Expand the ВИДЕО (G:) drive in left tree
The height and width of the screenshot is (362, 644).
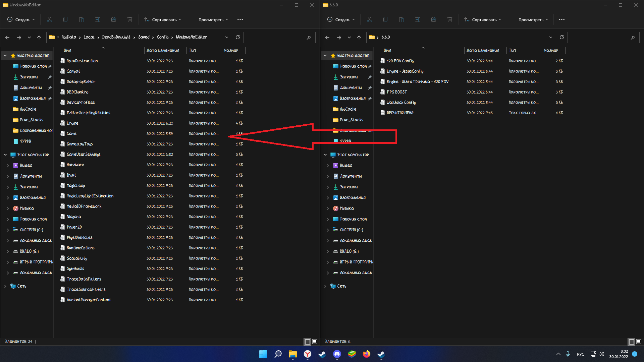[x=8, y=251]
